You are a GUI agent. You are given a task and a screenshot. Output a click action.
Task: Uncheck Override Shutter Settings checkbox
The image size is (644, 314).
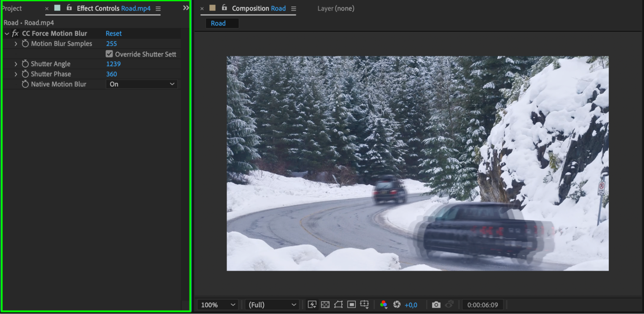[109, 54]
